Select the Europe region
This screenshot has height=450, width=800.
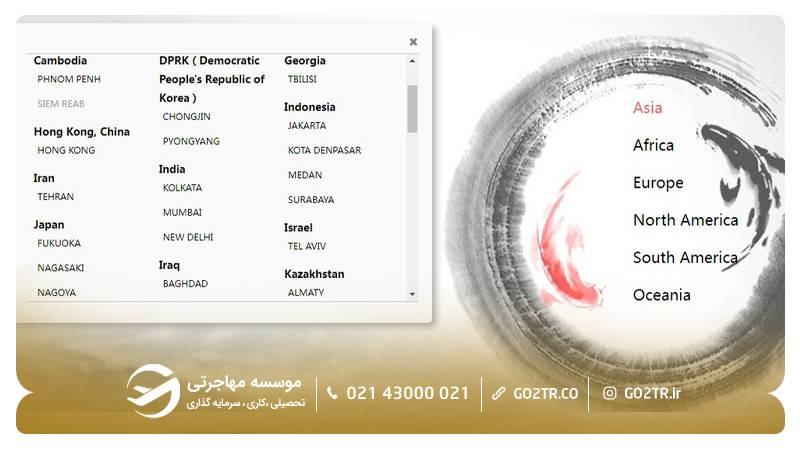658,183
